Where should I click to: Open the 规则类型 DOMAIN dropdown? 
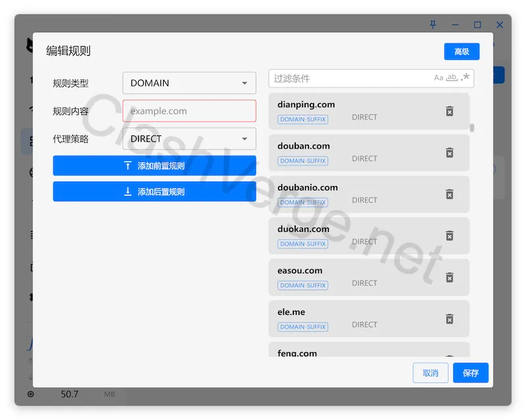tap(189, 83)
